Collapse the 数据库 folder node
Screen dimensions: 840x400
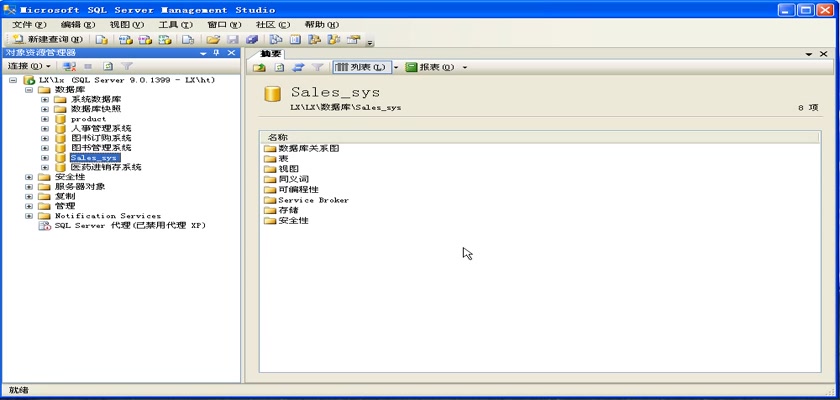(29, 89)
